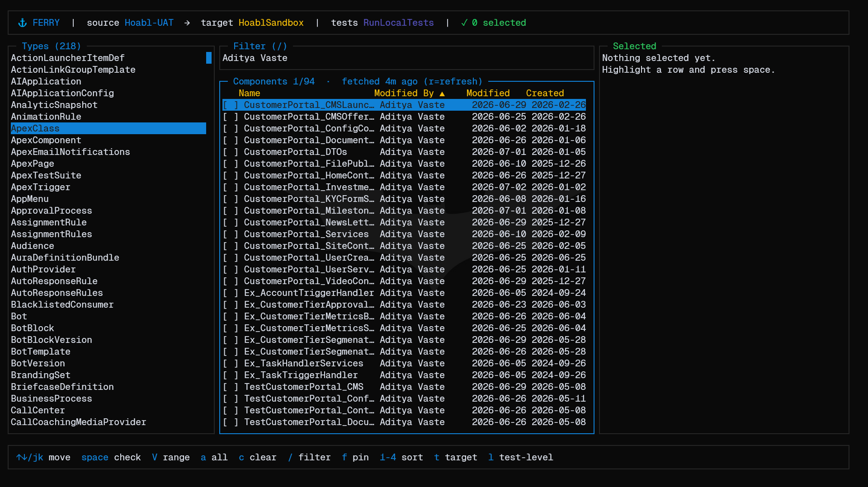Image resolution: width=868 pixels, height=487 pixels.
Task: Click Modified date 2026-07-02
Action: [x=499, y=187]
